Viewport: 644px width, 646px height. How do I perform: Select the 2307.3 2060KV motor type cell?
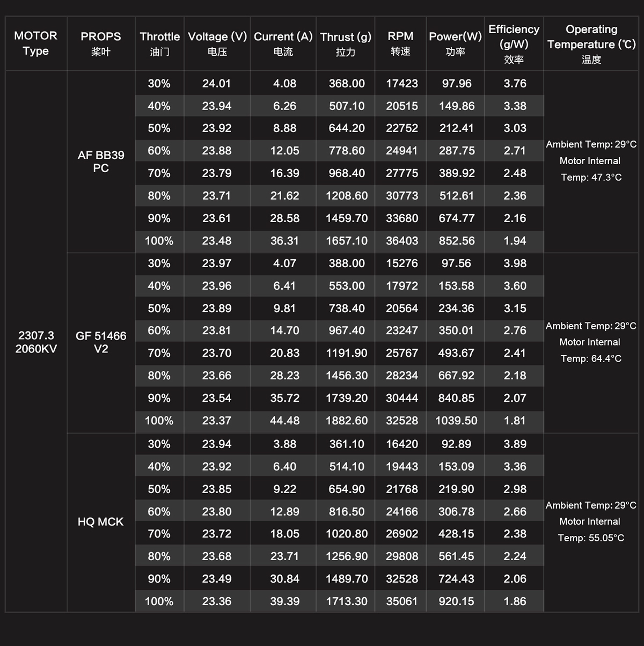click(36, 342)
